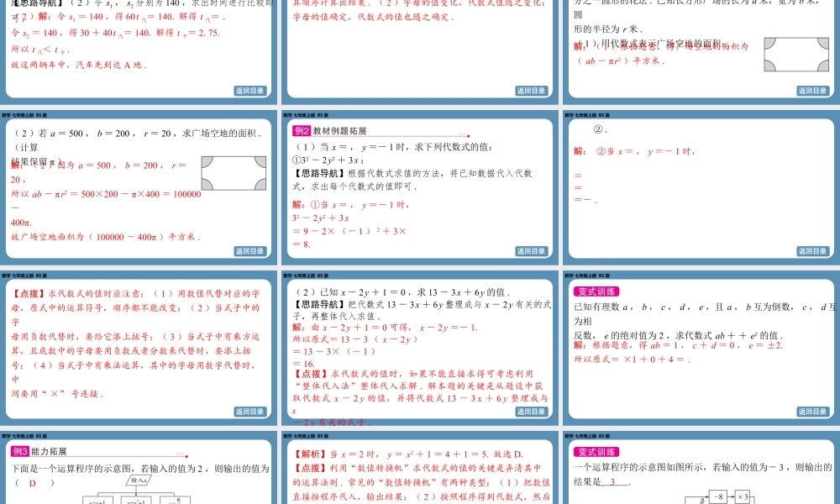
Task: Click the −8 ×3 flowchart in the bottom-right slide
Action: (x=722, y=496)
